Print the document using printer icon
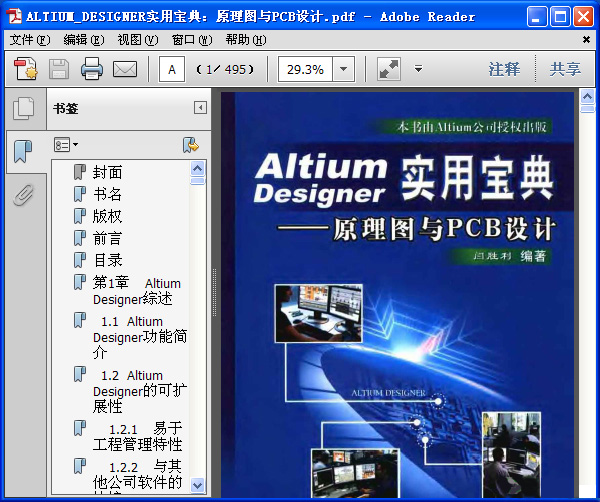Viewport: 600px width, 502px height. click(x=92, y=69)
